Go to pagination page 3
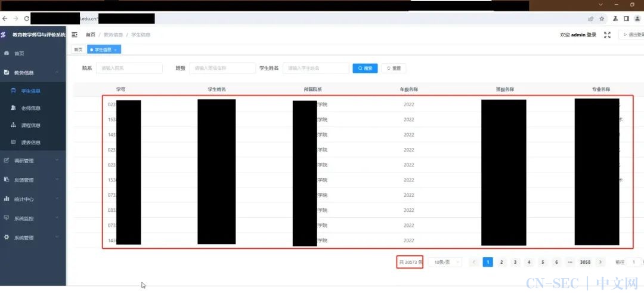Image resolution: width=644 pixels, height=293 pixels. coord(515,262)
